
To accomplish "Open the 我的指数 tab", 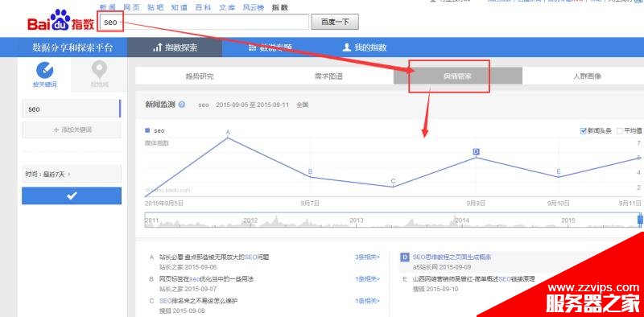I will pyautogui.click(x=365, y=47).
